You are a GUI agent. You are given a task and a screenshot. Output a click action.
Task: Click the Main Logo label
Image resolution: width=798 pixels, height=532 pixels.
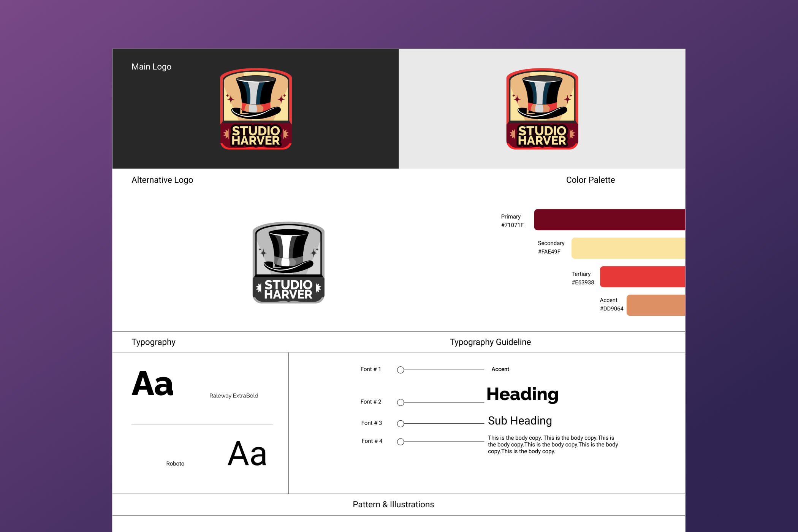coord(151,67)
